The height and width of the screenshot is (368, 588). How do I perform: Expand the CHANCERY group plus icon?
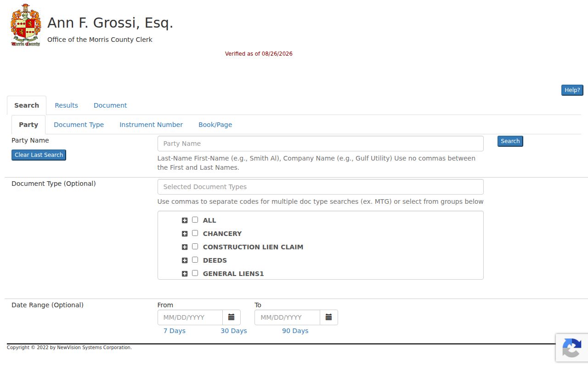[x=185, y=234]
